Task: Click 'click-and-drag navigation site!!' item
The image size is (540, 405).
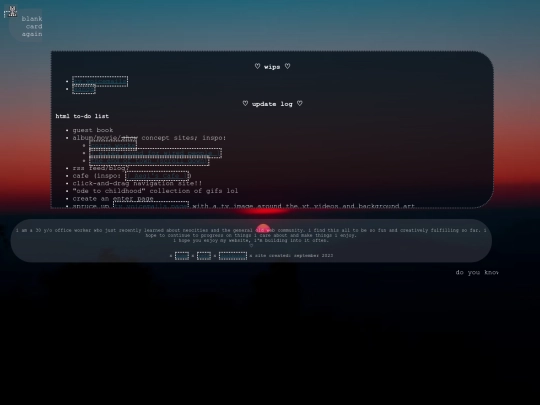Action: coord(137,184)
